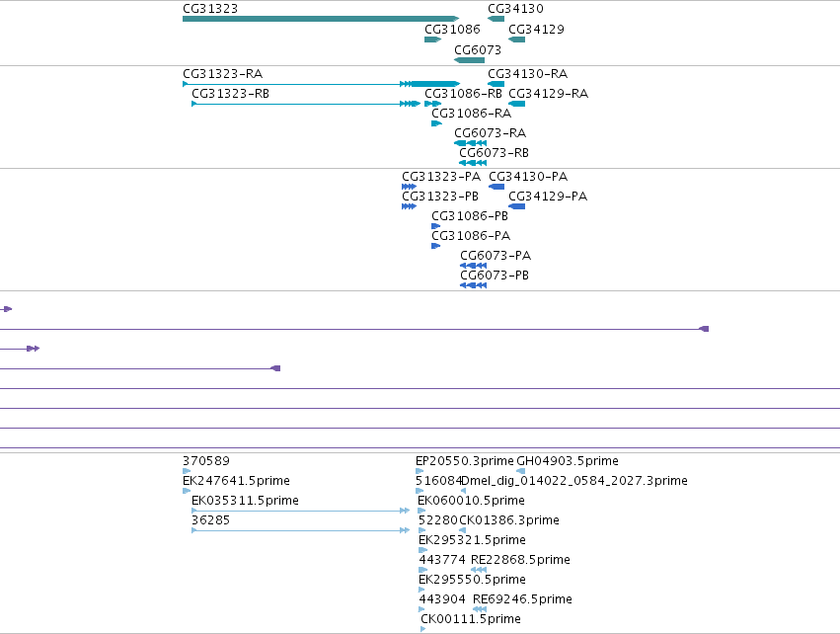Click transcript CG31086-RB label
Image resolution: width=840 pixels, height=634 pixels.
pyautogui.click(x=463, y=93)
